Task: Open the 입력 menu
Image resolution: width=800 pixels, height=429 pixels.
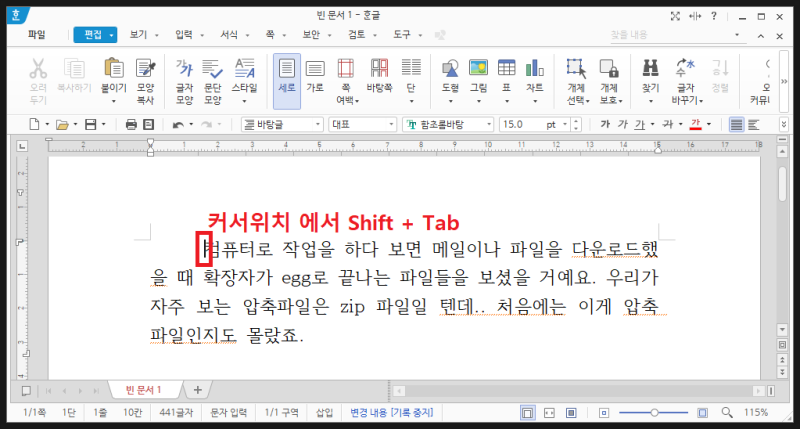Action: point(184,34)
